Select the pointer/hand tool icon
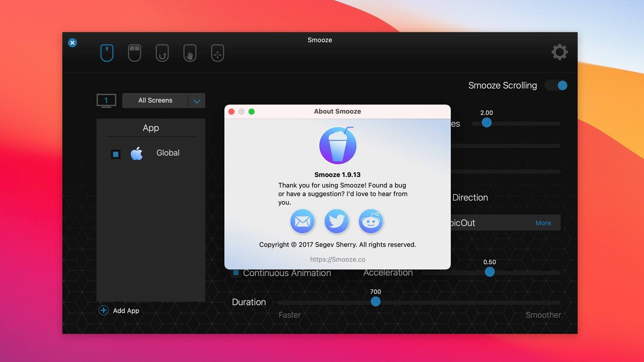 click(189, 53)
